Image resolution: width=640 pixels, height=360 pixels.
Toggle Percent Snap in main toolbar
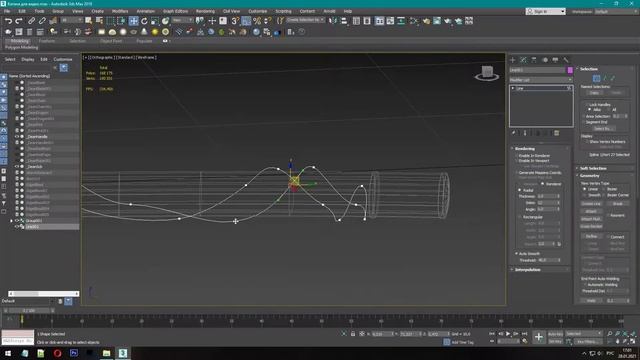click(x=257, y=21)
